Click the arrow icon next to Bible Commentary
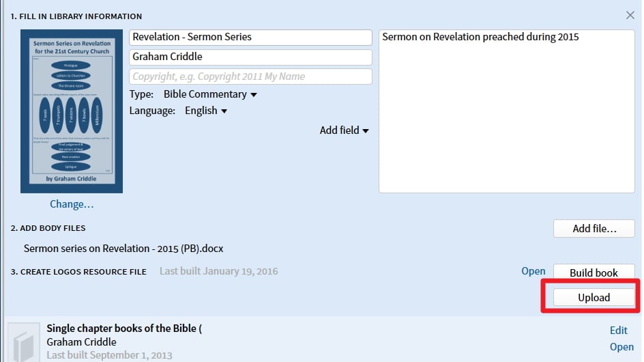 254,95
